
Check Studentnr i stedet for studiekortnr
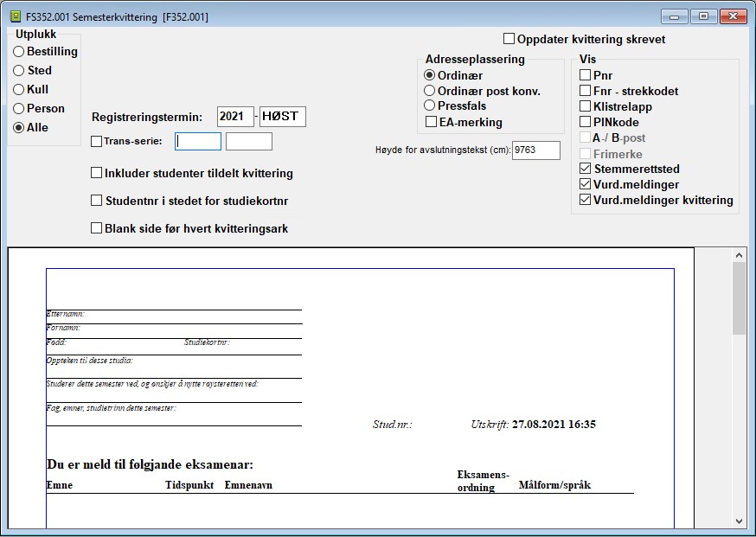tap(96, 201)
